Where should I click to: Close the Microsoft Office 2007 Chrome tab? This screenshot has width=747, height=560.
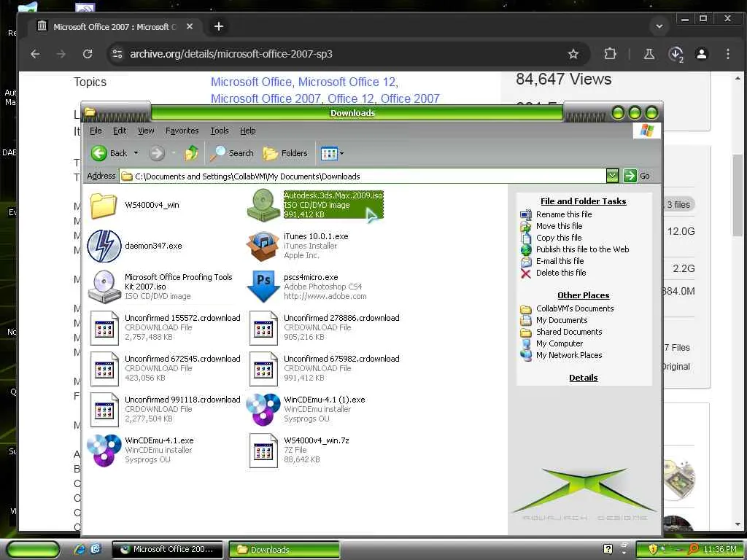[190, 27]
